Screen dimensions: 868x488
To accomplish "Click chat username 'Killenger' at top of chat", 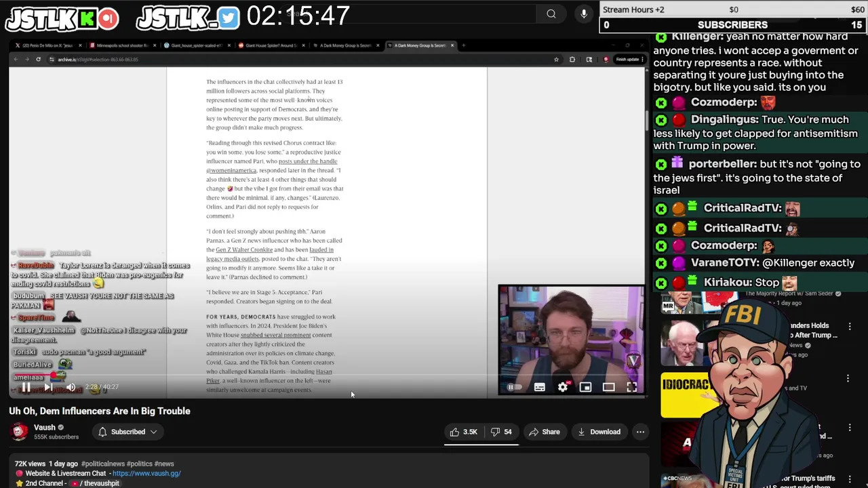I will click(696, 37).
